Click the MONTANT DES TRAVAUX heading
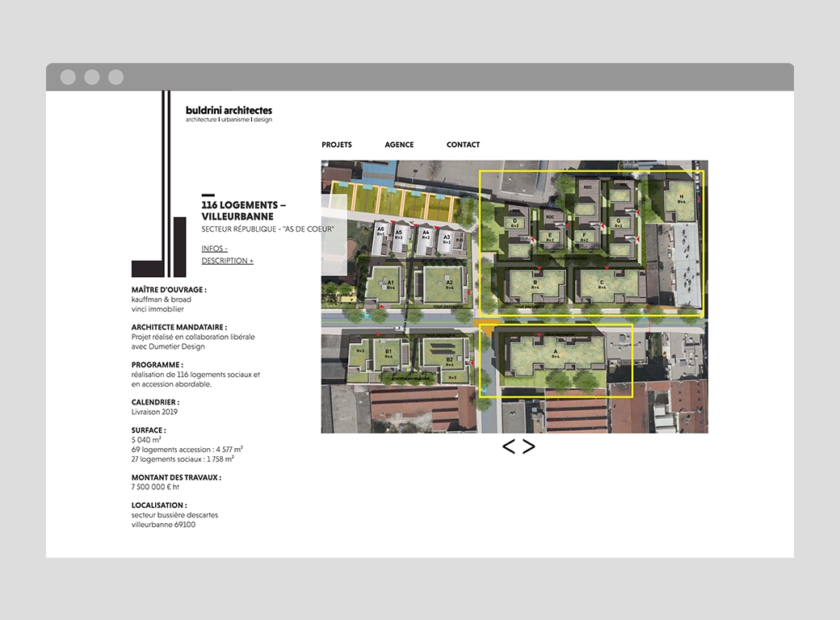 pos(176,477)
